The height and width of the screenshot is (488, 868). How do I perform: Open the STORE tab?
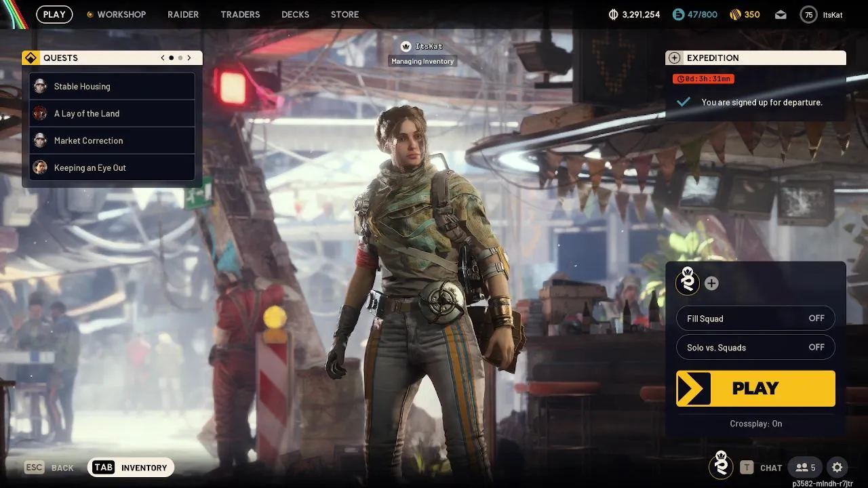pos(344,14)
